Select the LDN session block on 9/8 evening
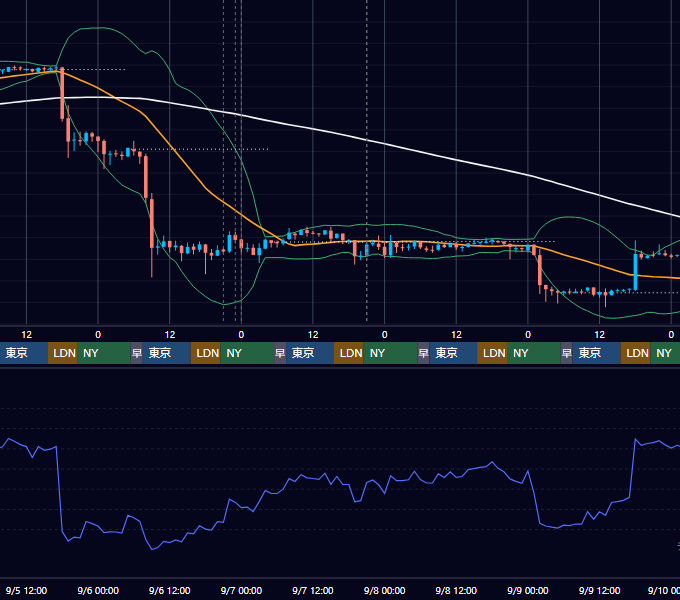The width and height of the screenshot is (680, 600). (492, 353)
